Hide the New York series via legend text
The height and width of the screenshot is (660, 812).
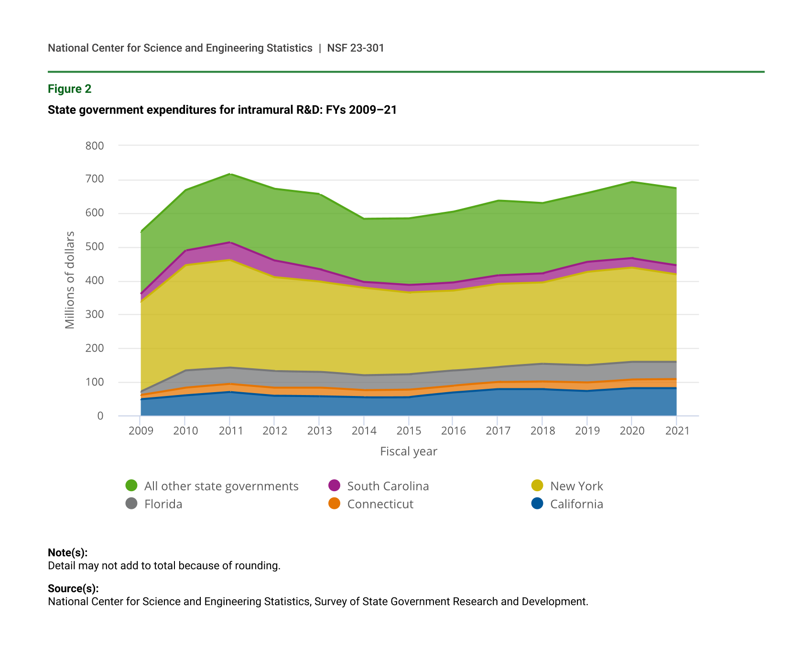coord(576,486)
